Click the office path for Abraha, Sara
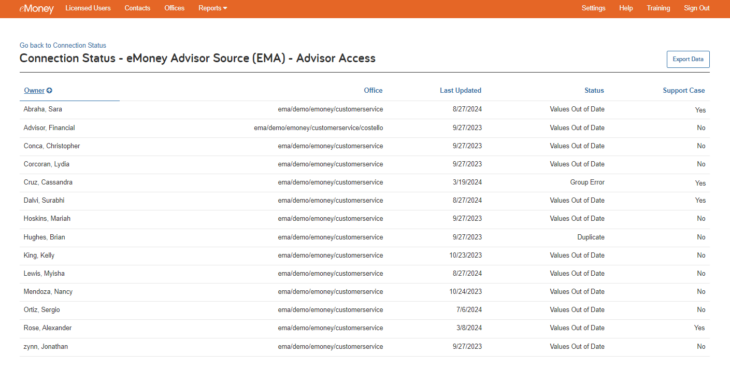 point(331,109)
